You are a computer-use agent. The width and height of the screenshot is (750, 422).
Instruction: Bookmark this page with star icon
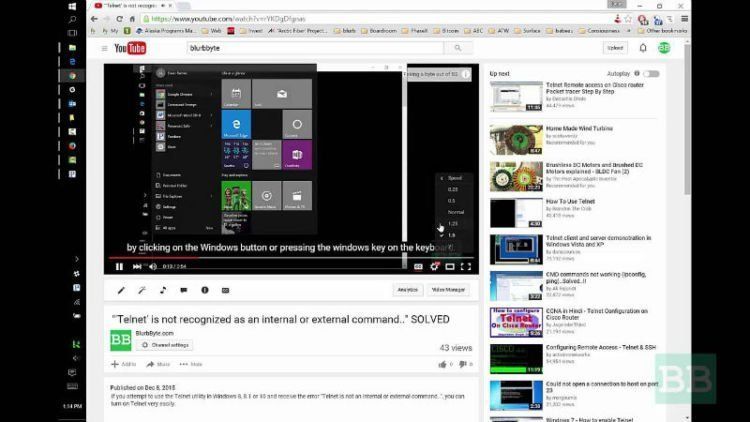coord(628,19)
